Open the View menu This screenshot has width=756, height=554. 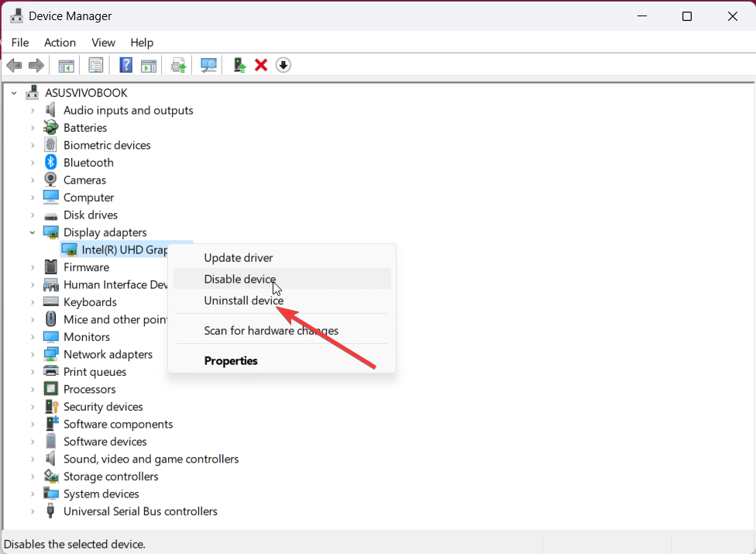pyautogui.click(x=103, y=43)
